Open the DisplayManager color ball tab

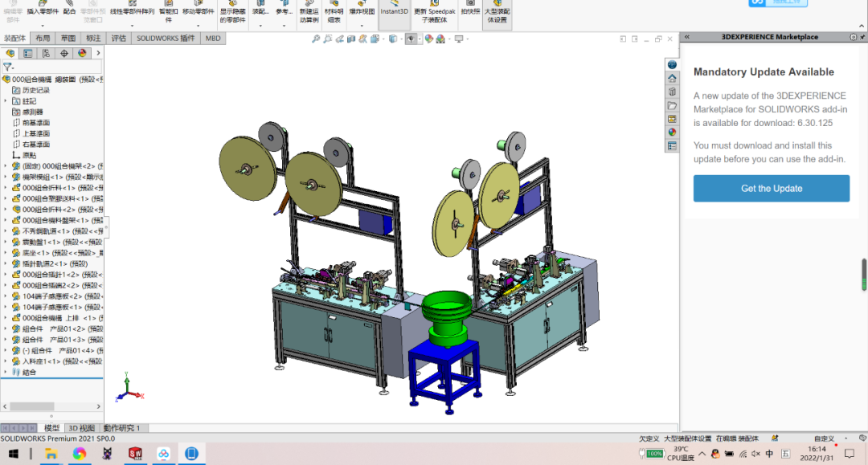pos(81,53)
